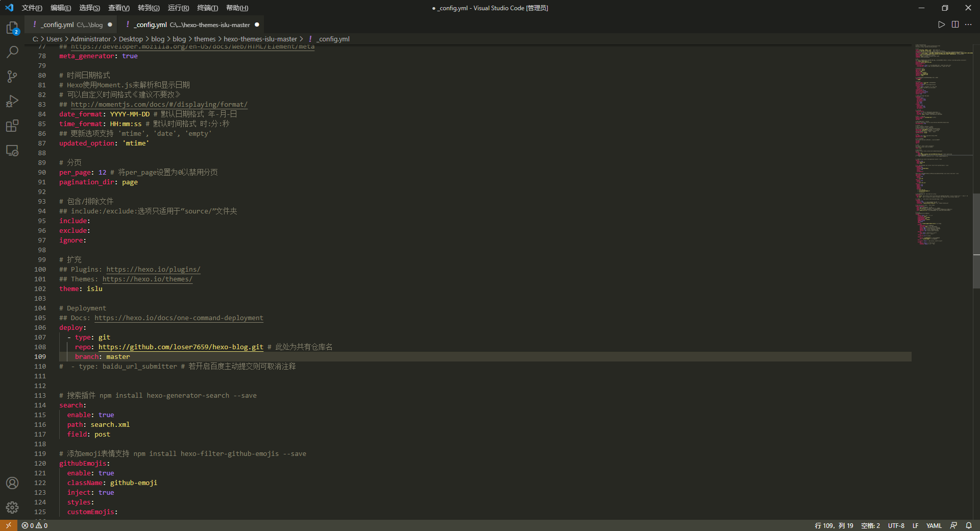Click the 'className: github-emoji' line
This screenshot has width=980, height=531.
pos(112,483)
